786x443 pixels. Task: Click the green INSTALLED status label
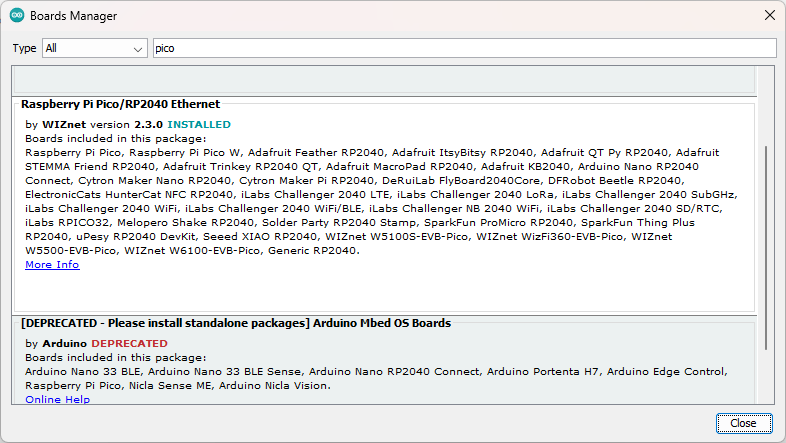199,125
